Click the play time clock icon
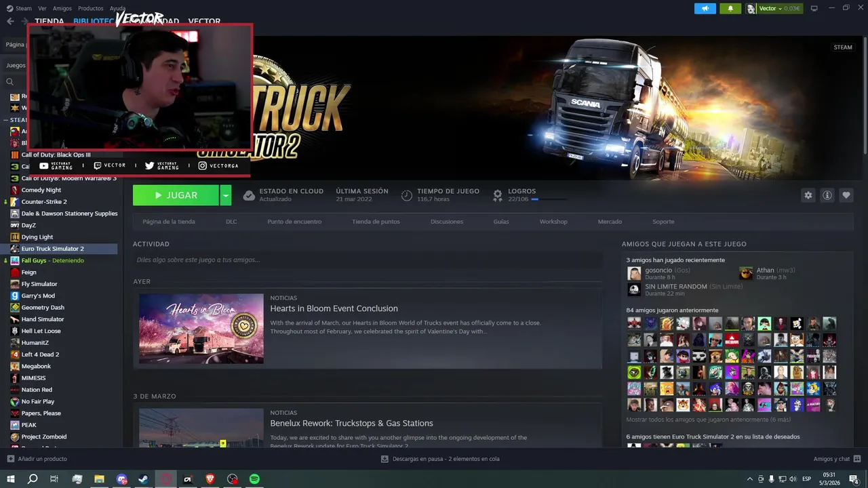The height and width of the screenshot is (488, 868). [x=406, y=195]
